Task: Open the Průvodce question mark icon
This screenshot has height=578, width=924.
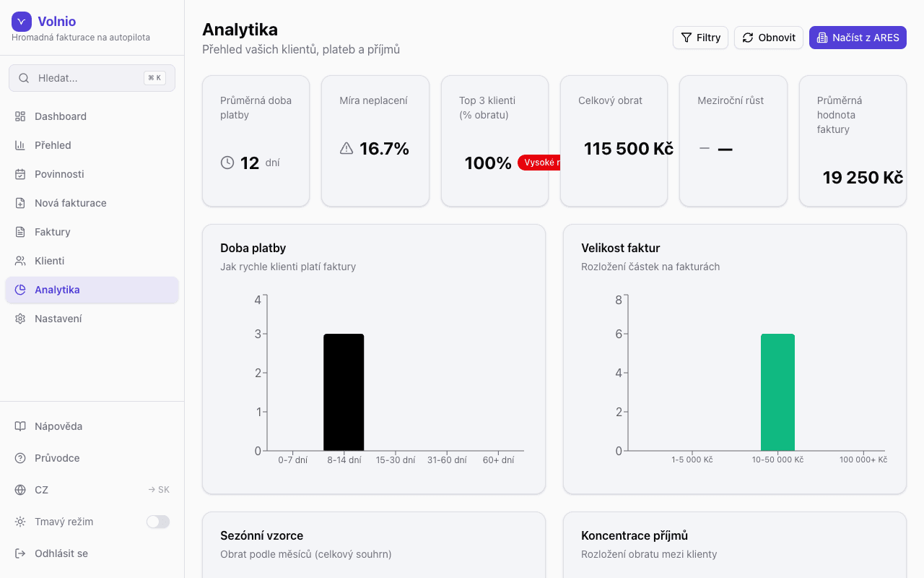Action: click(20, 458)
